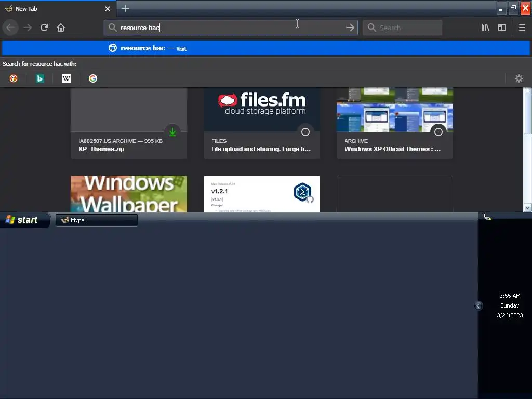Click 'File upload and sharing. Large fi...' title
Image resolution: width=532 pixels, height=399 pixels.
[x=261, y=149]
